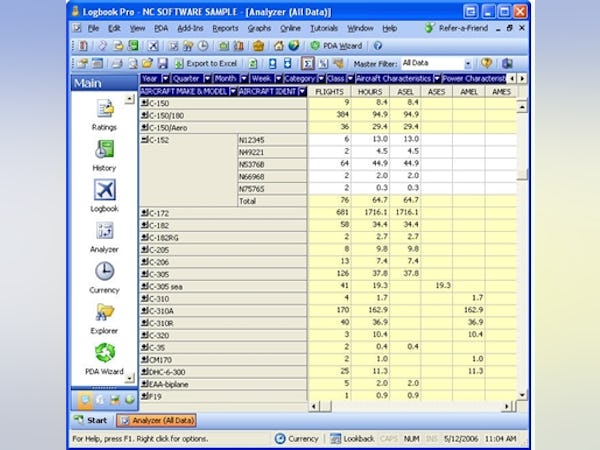The width and height of the screenshot is (600, 450).
Task: Click the grid vertical scrollbar down arrow
Action: (x=522, y=395)
